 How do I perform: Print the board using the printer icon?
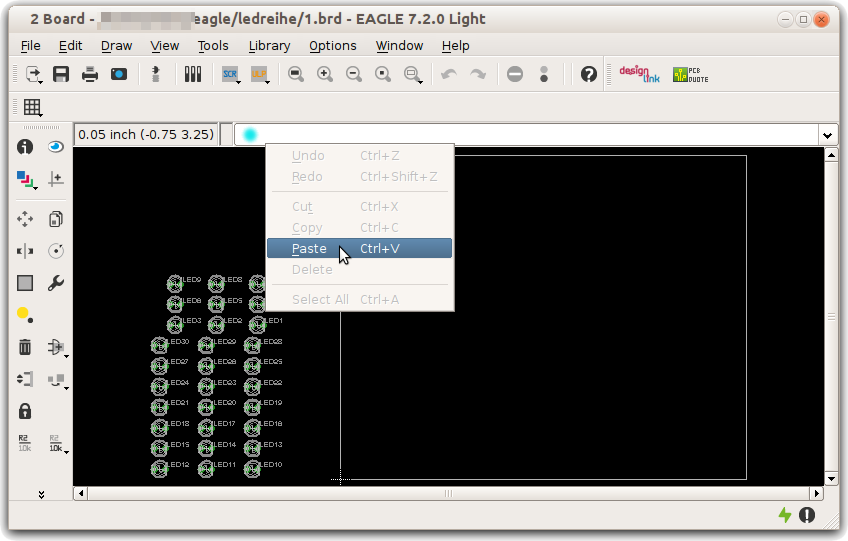[x=90, y=74]
